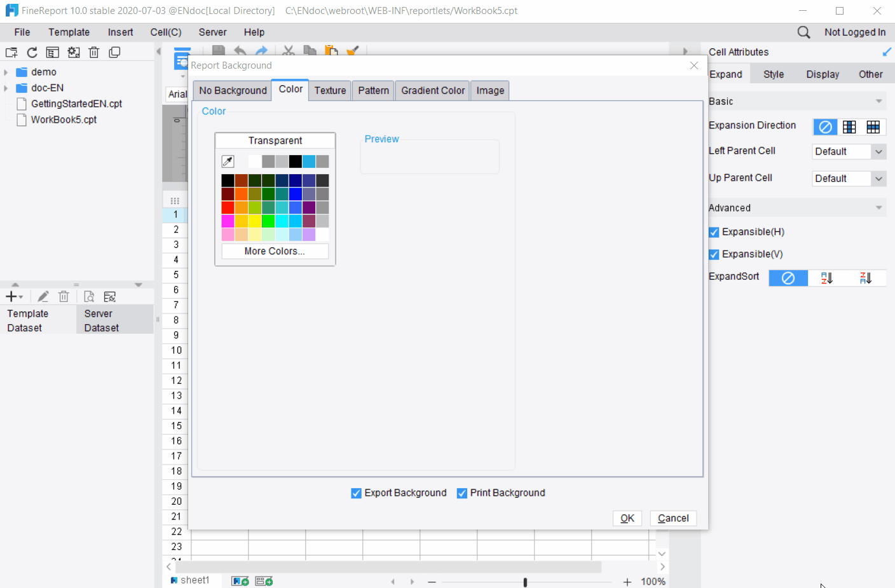
Task: Refresh the reportlets directory listing
Action: click(x=31, y=52)
